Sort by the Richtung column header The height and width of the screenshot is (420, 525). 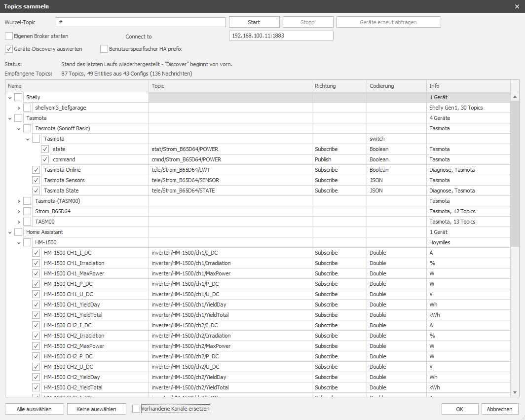pyautogui.click(x=339, y=86)
